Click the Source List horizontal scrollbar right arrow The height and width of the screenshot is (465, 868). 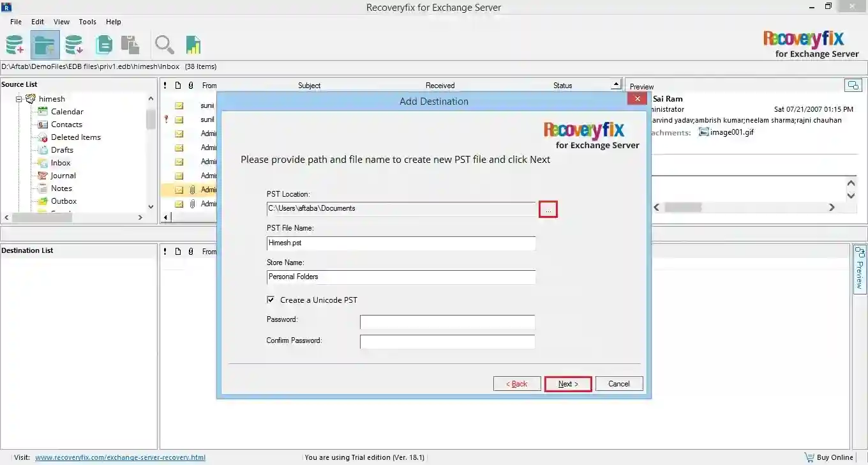click(140, 218)
